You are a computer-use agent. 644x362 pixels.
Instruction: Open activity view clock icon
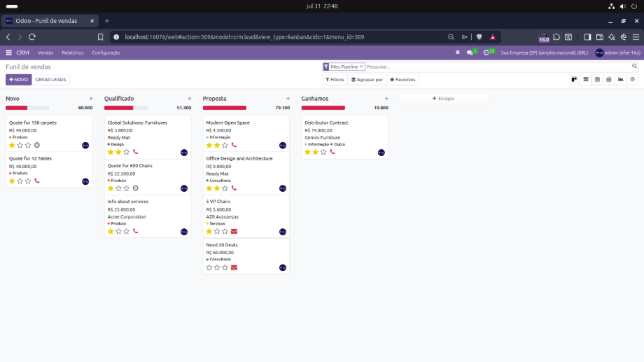pos(633,79)
